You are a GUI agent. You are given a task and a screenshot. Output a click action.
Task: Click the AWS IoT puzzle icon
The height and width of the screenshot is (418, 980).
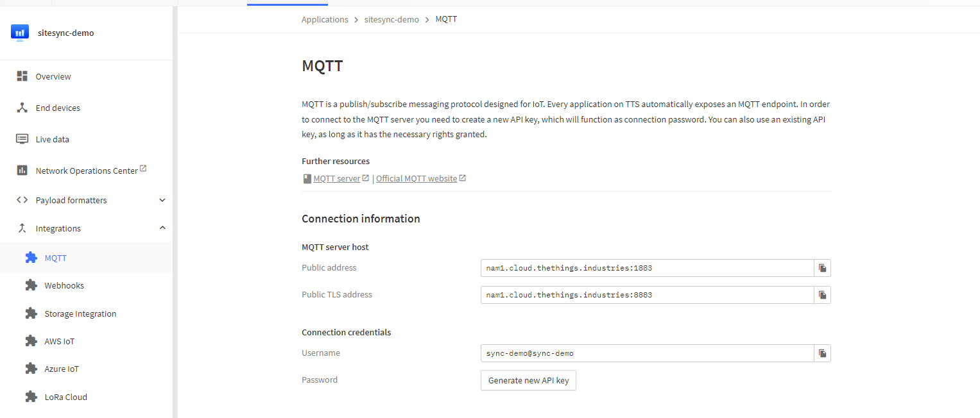(31, 341)
